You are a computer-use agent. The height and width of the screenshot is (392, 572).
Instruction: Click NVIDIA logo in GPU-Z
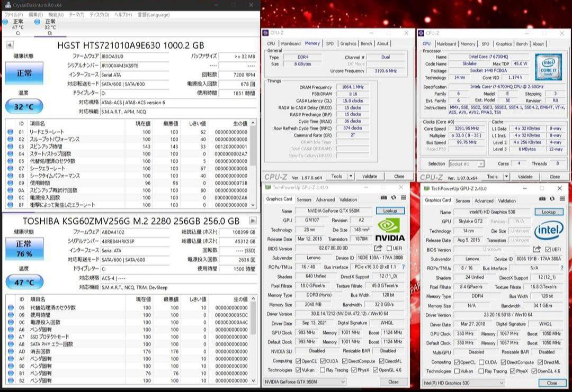click(x=390, y=230)
